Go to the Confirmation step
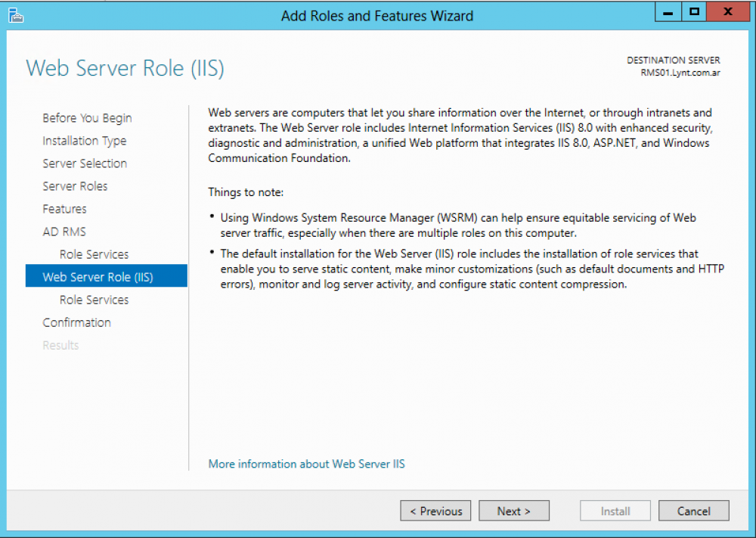 click(76, 322)
